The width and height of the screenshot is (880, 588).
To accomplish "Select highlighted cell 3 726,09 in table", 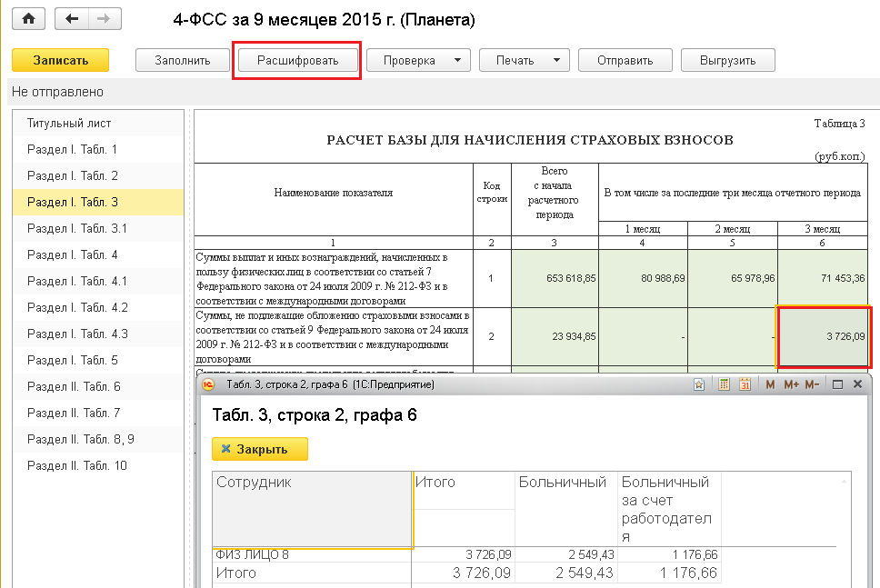I will [823, 336].
